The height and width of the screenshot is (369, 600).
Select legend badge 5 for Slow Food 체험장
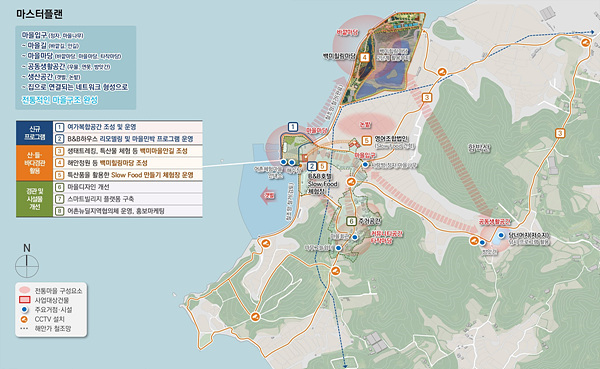point(59,175)
